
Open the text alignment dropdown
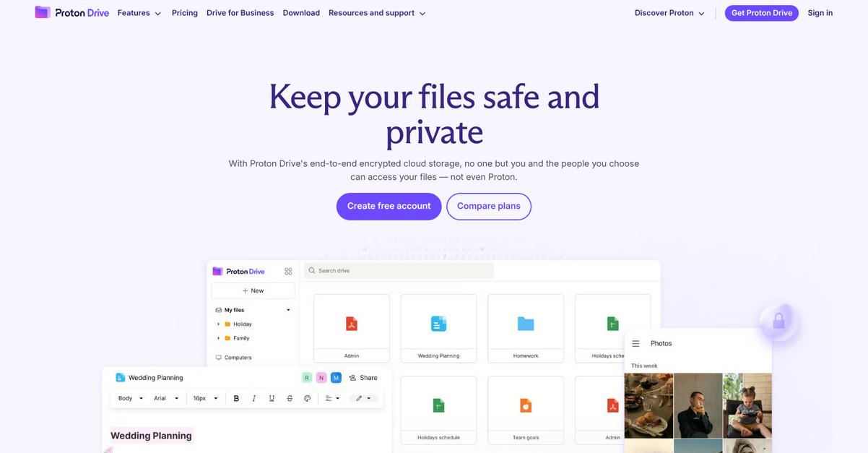(x=332, y=398)
